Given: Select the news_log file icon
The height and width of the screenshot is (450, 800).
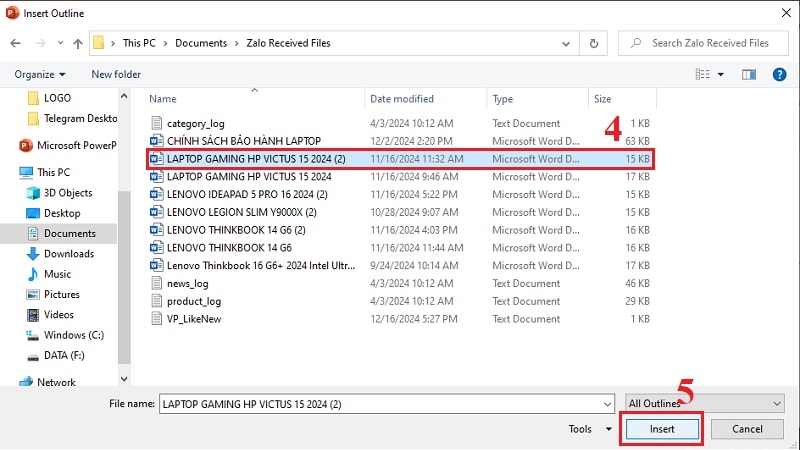Looking at the screenshot, I should point(156,283).
